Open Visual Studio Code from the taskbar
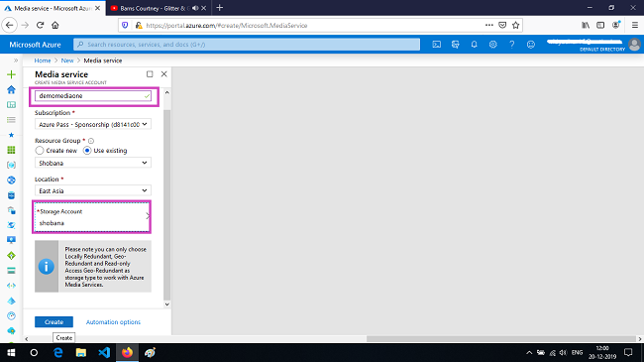The height and width of the screenshot is (362, 644). coord(104,352)
